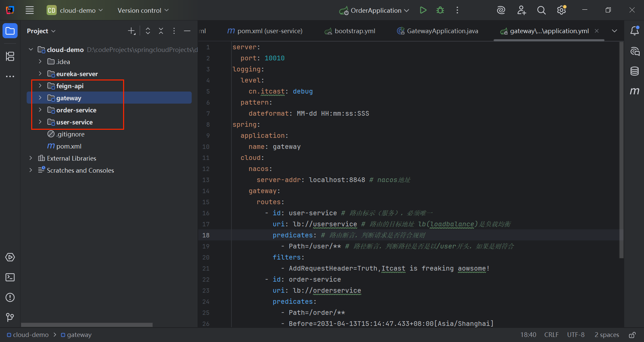Run OrderApplication with the play button
This screenshot has width=644, height=342.
(423, 10)
